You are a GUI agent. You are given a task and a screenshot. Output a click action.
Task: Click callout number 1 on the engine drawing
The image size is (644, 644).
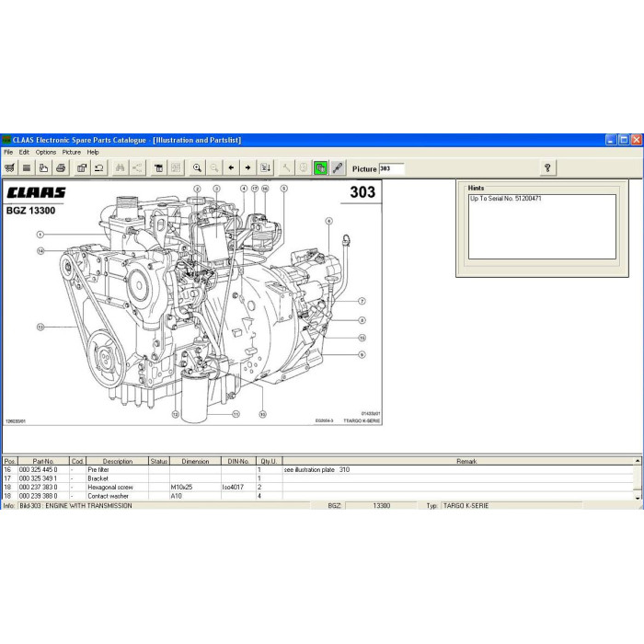[40, 235]
